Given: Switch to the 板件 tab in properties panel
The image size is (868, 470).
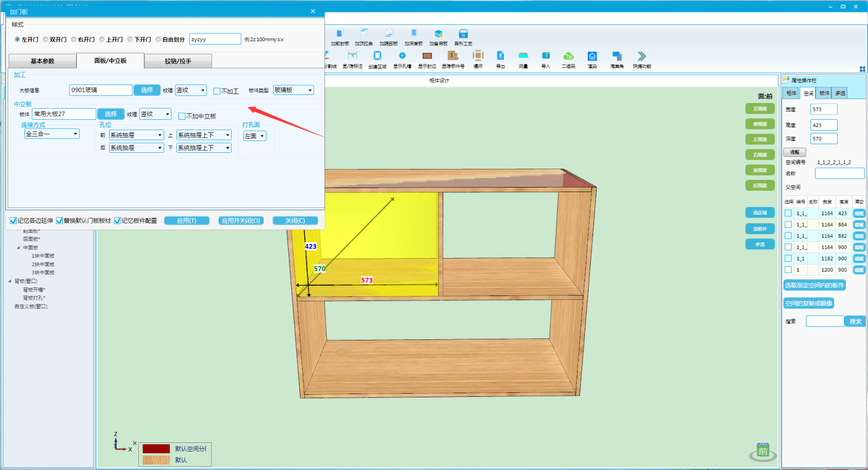Looking at the screenshot, I should tap(824, 93).
